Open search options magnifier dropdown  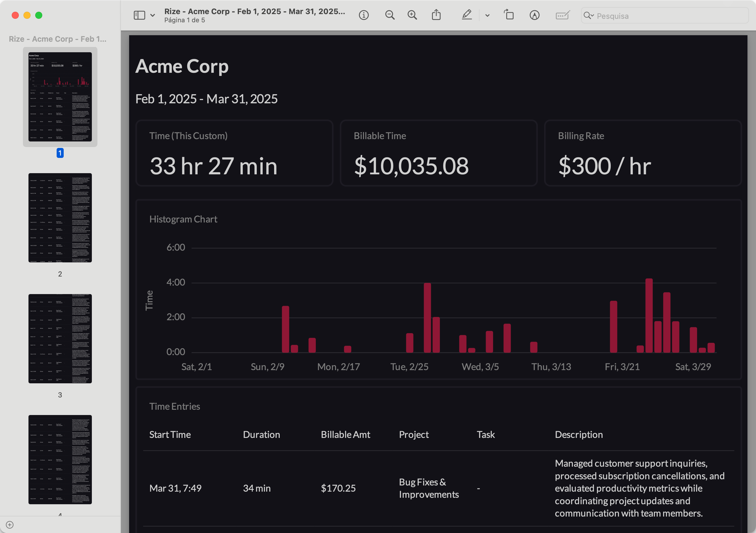coord(588,16)
